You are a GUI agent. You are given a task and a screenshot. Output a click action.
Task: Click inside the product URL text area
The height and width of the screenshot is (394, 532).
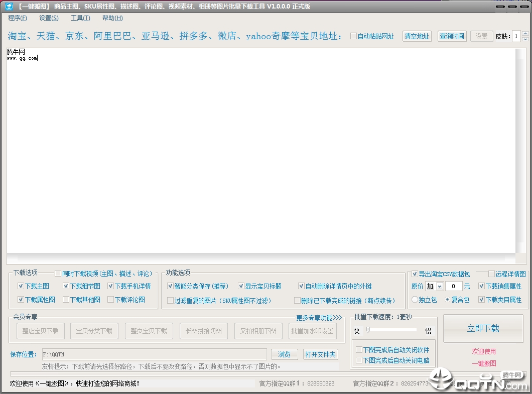click(x=260, y=151)
